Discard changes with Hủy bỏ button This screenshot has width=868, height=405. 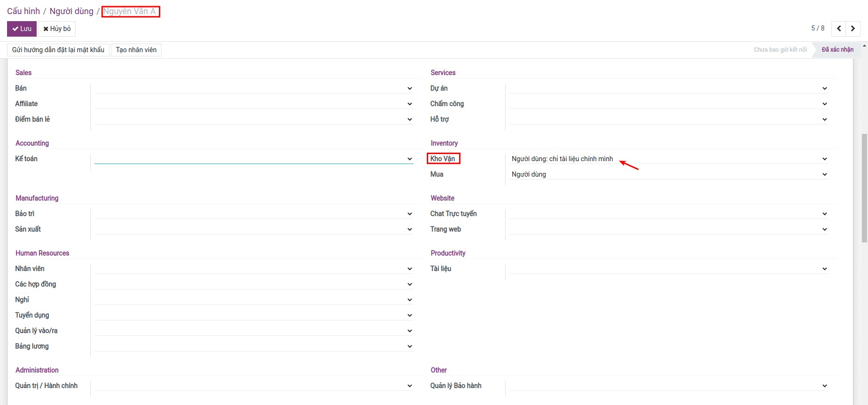pyautogui.click(x=57, y=29)
